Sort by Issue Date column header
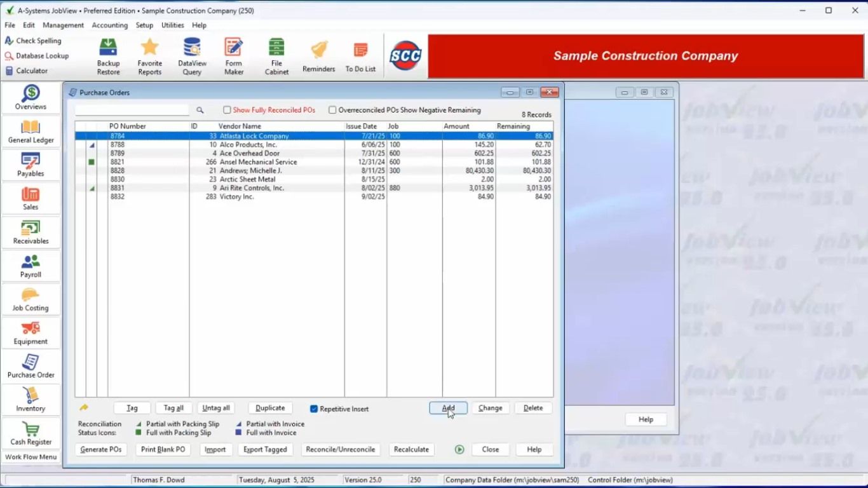Screen dimensions: 868x488 click(365, 126)
